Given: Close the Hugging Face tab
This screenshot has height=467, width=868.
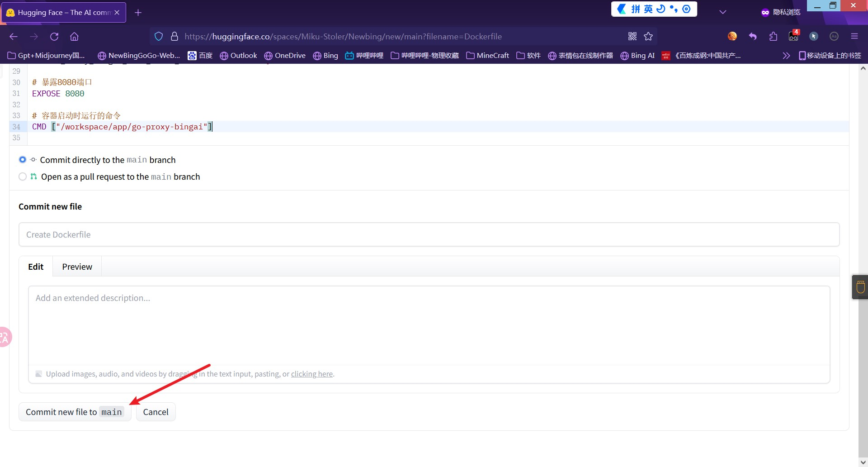Looking at the screenshot, I should click(117, 13).
